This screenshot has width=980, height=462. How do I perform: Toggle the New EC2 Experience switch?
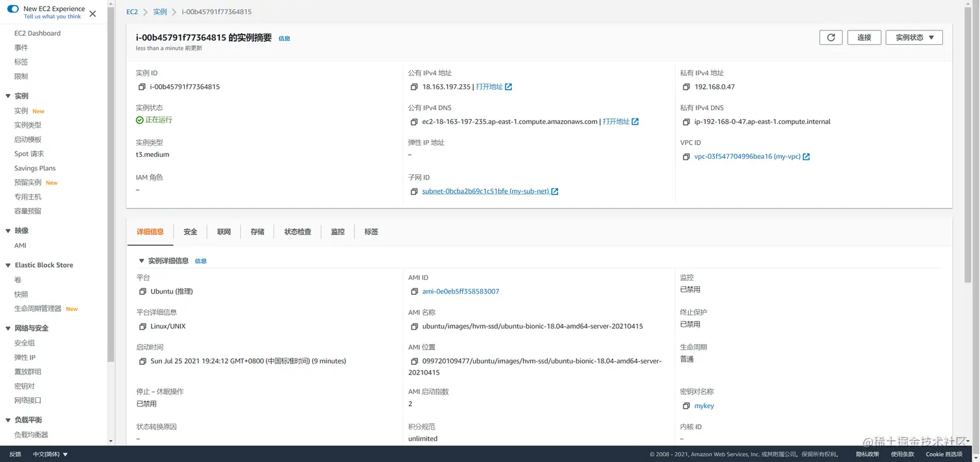pyautogui.click(x=13, y=9)
